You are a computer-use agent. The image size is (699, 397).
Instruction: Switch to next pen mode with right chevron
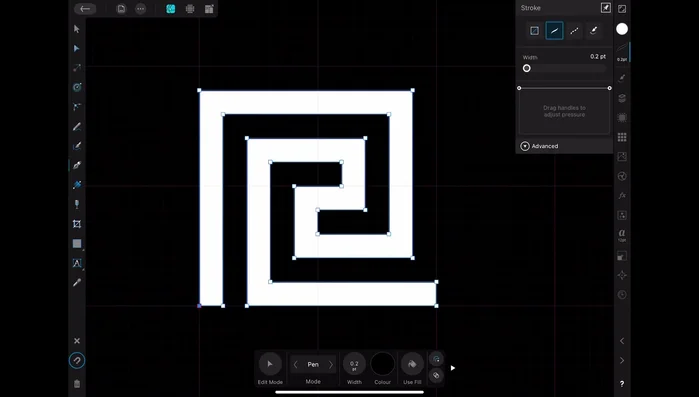pos(331,364)
